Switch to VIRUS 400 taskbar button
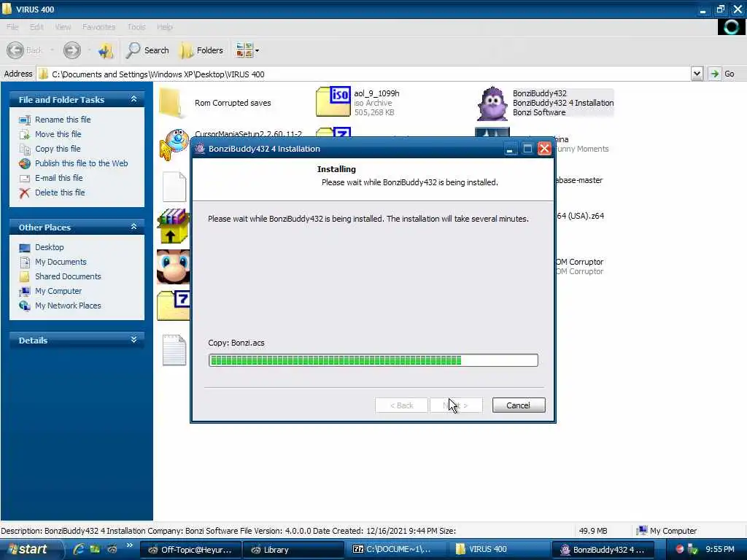This screenshot has width=747, height=560. [x=499, y=550]
